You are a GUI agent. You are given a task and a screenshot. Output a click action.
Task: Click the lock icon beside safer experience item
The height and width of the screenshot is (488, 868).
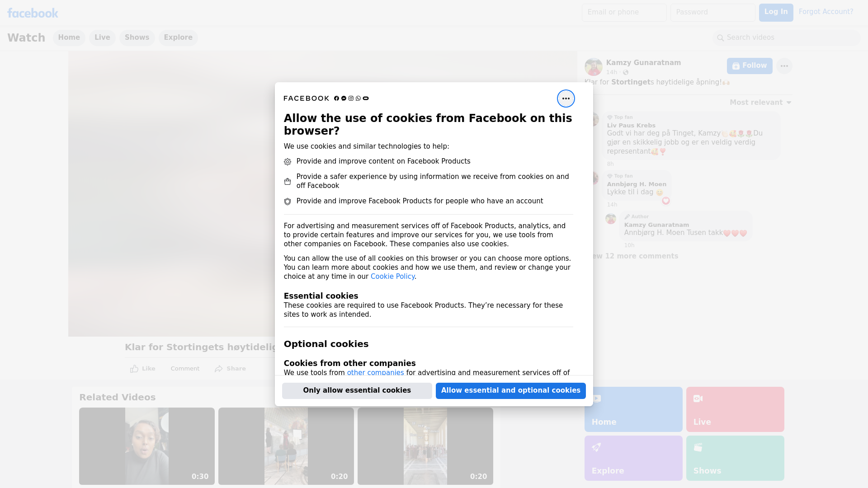point(288,182)
